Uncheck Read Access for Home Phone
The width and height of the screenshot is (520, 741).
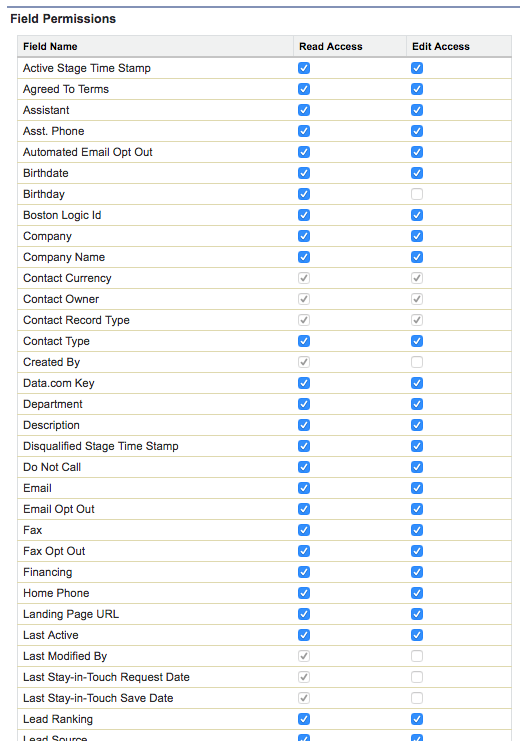[x=304, y=593]
